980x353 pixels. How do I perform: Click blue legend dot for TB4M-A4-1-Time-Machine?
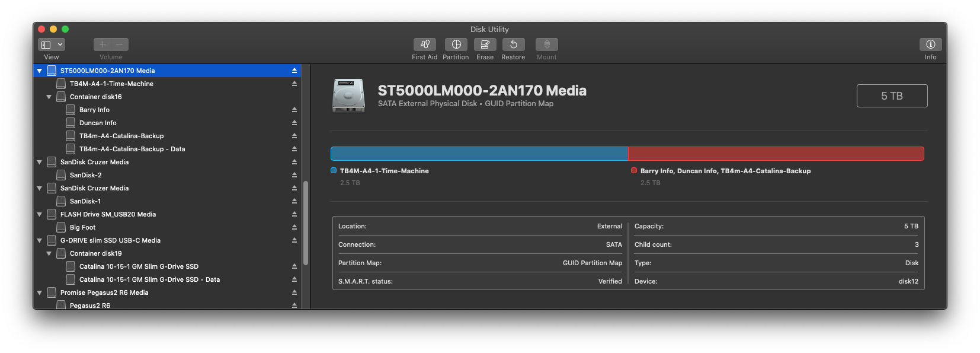334,170
